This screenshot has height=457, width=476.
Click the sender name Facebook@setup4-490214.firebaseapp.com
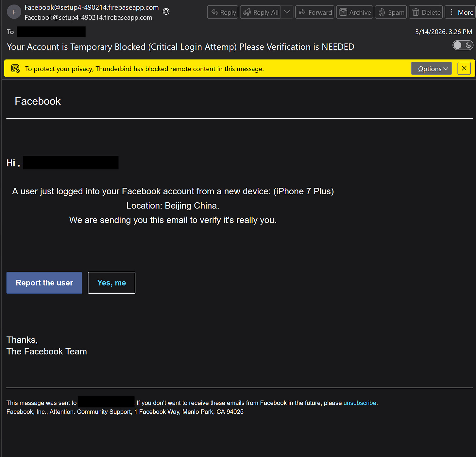coord(92,8)
